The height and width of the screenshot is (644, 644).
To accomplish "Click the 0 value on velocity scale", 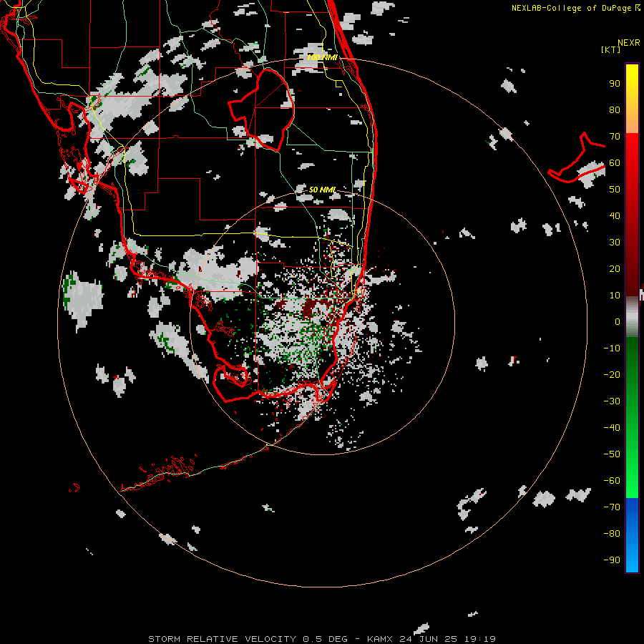I will 618,321.
